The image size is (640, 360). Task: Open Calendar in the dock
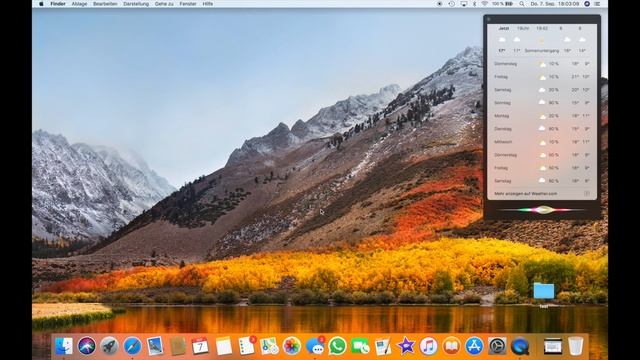[200, 346]
